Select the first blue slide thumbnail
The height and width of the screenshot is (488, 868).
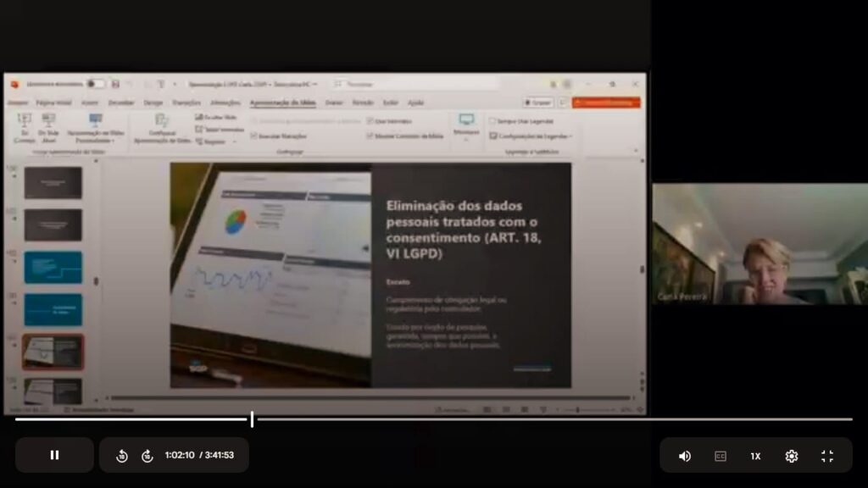coord(53,267)
